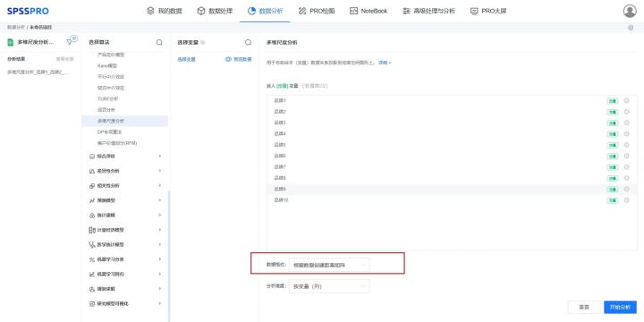Click the SPSSPRO logo
The image size is (644, 322).
point(28,11)
